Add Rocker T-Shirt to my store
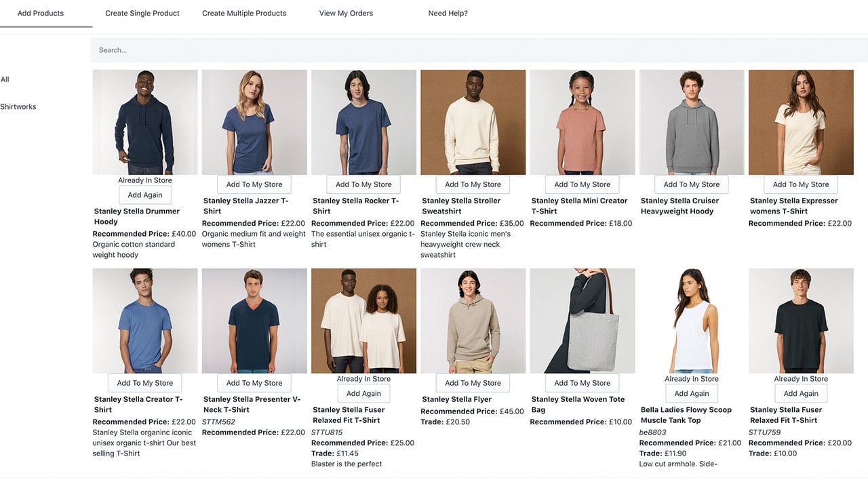Image resolution: width=868 pixels, height=488 pixels. [x=363, y=184]
